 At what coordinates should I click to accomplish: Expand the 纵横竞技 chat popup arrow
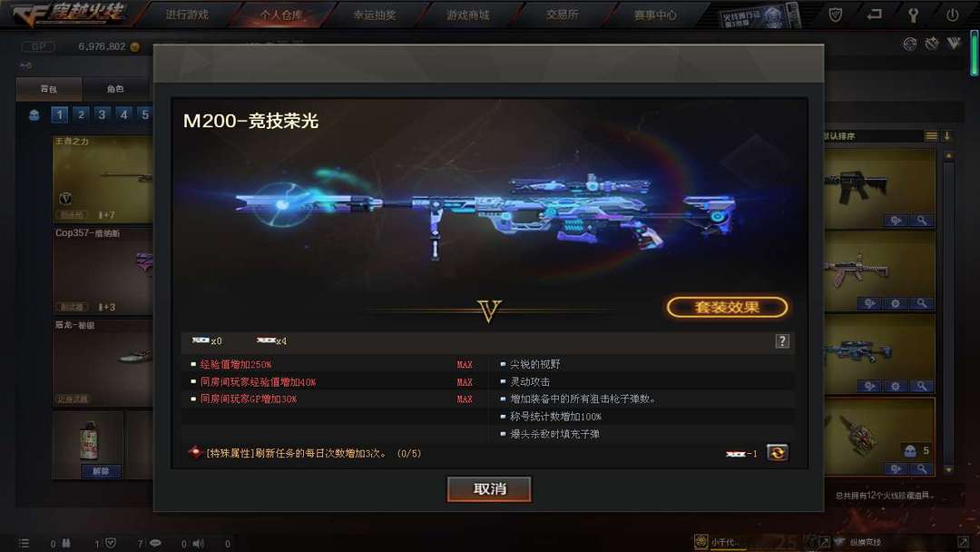coord(963,542)
